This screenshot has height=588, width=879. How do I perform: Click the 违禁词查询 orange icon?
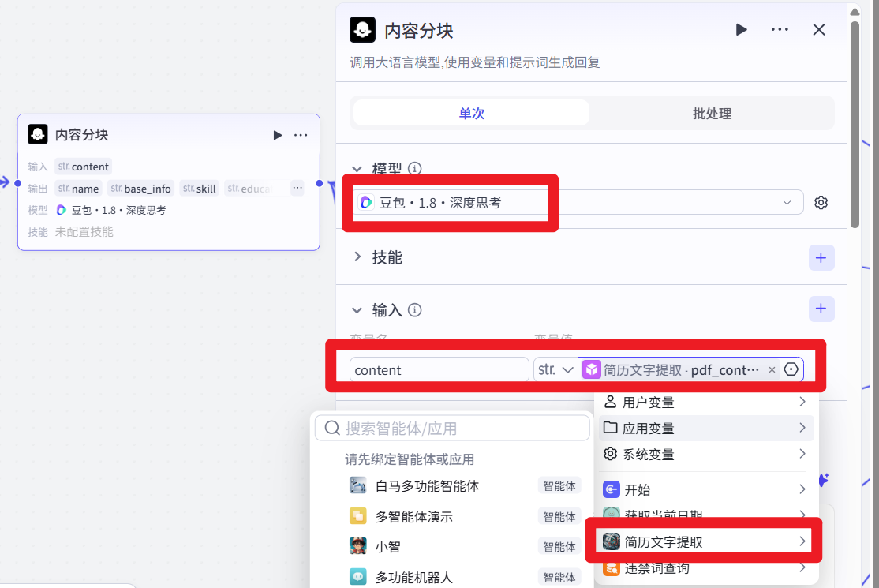611,567
